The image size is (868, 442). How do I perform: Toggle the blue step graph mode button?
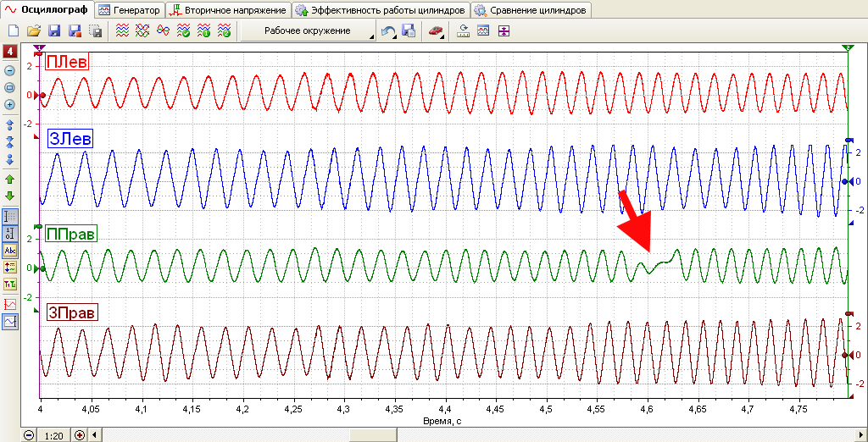[10, 321]
